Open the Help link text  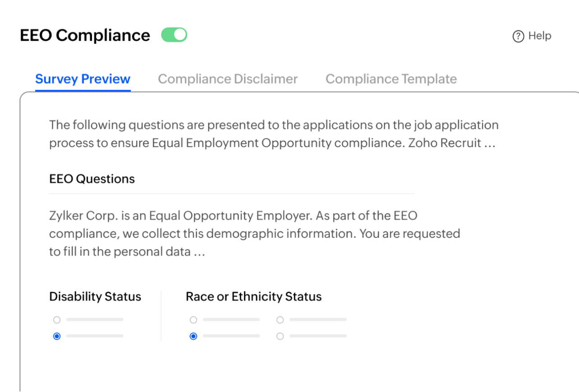(x=540, y=36)
